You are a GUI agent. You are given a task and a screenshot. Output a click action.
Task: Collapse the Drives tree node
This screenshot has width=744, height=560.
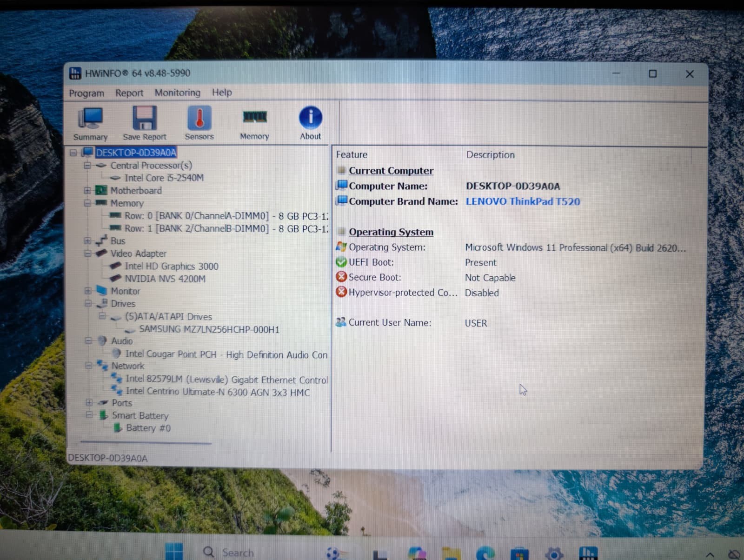click(x=88, y=303)
